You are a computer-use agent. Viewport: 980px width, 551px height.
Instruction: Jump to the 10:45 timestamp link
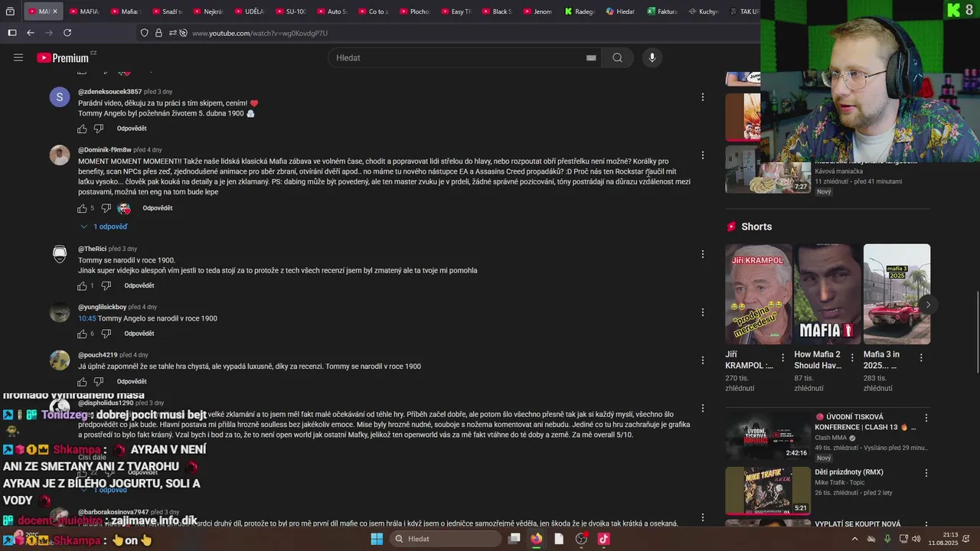pyautogui.click(x=87, y=318)
